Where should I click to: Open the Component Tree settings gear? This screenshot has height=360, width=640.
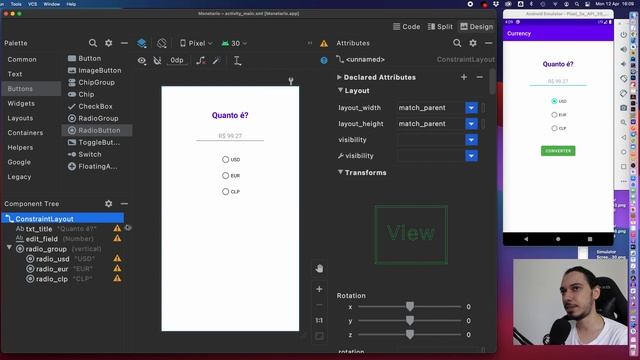[109, 203]
